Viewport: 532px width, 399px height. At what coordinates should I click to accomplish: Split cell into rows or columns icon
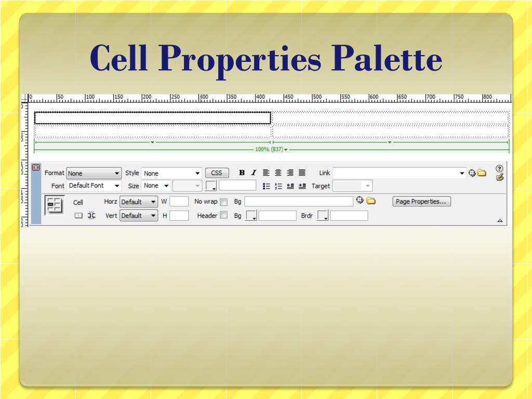click(91, 215)
